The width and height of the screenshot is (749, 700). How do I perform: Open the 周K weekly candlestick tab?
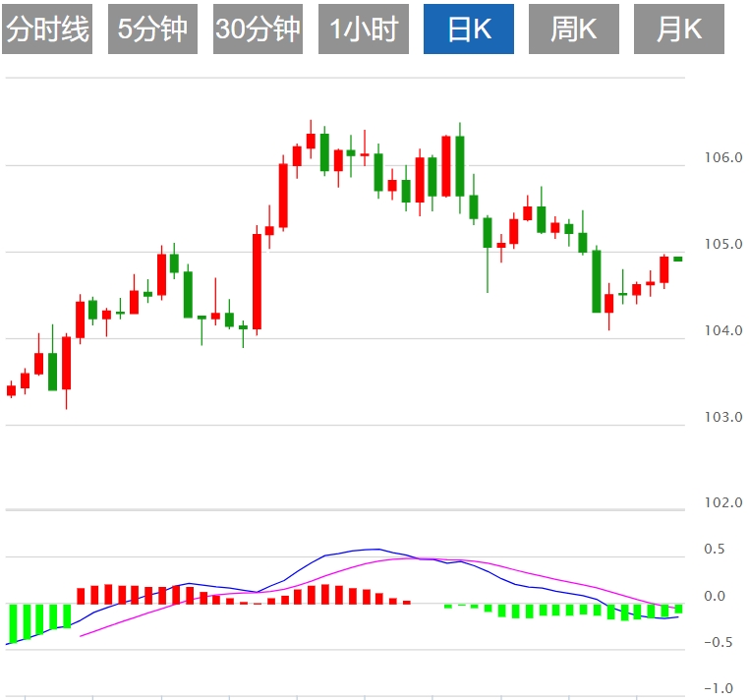[x=574, y=29]
